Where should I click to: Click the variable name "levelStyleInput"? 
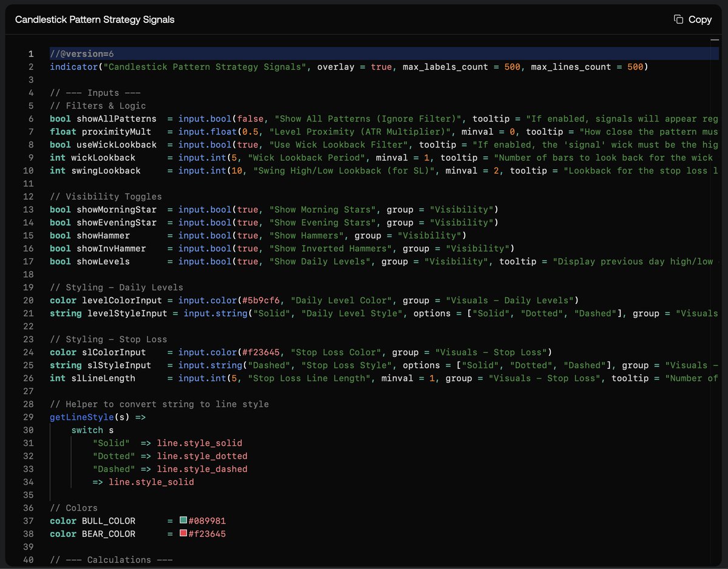point(127,314)
